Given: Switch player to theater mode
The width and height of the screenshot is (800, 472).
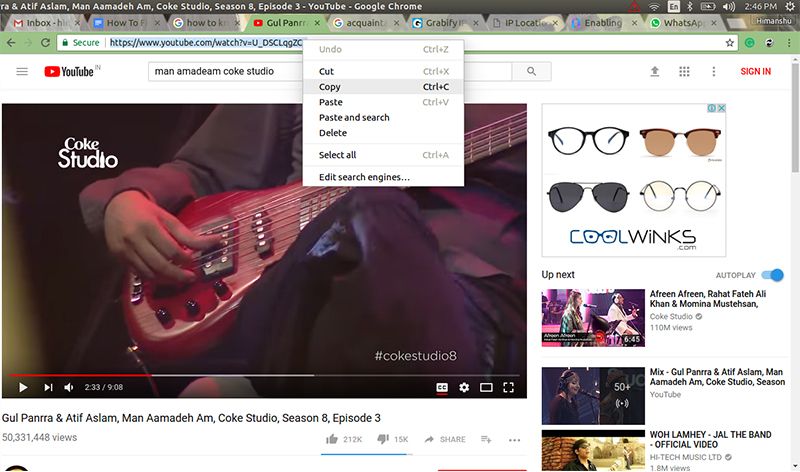Looking at the screenshot, I should click(486, 388).
